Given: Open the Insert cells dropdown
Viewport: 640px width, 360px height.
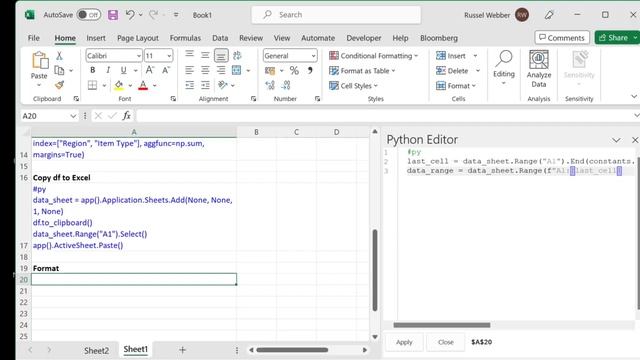Looking at the screenshot, I should click(x=476, y=56).
